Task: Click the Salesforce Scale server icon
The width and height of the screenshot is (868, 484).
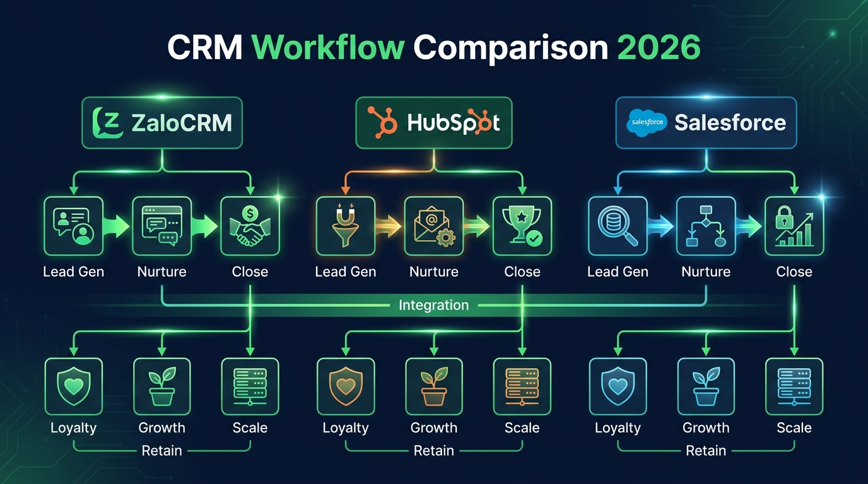Action: [x=794, y=386]
